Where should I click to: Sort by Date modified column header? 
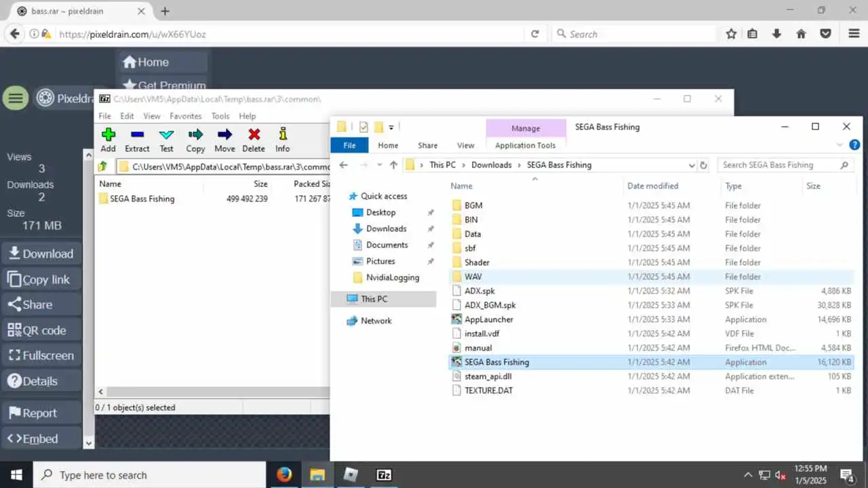pos(652,186)
